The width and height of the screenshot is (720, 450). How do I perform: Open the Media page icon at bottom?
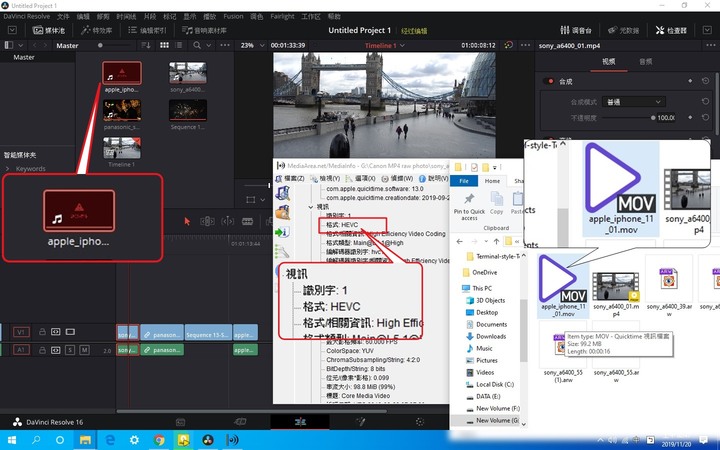pyautogui.click(x=180, y=422)
